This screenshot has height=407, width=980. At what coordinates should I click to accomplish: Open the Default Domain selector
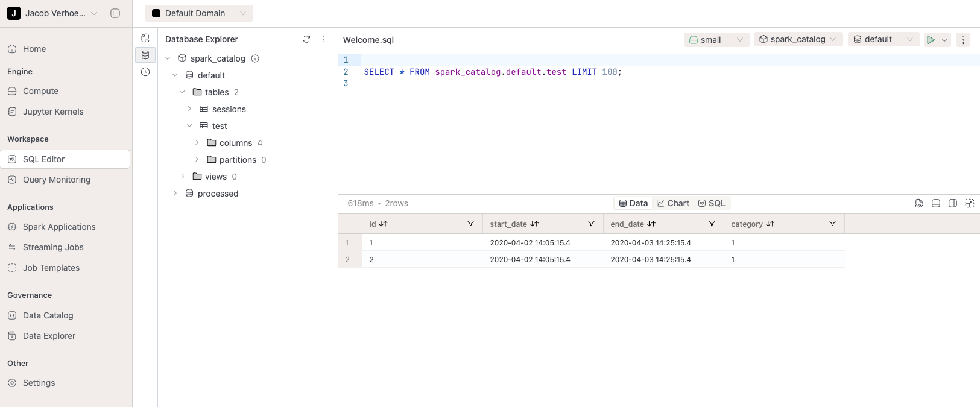point(198,13)
